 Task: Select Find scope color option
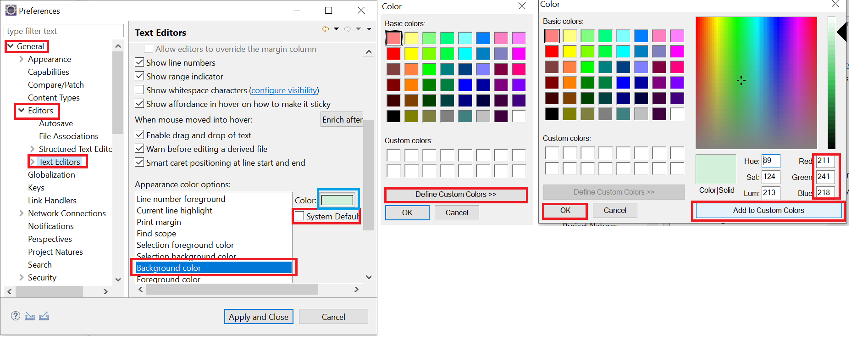click(x=156, y=233)
